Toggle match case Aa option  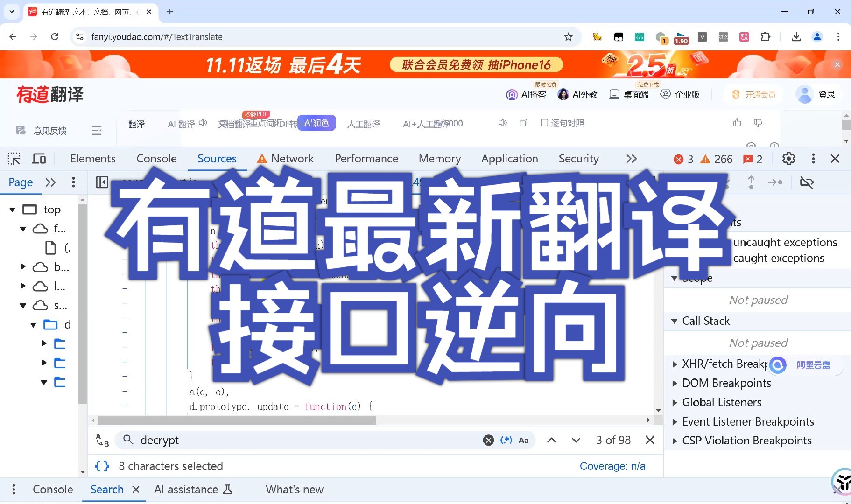click(x=524, y=440)
